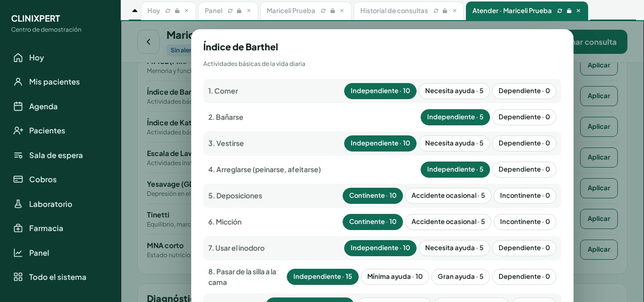Click lock icon on Historial de consultas tab

(x=445, y=11)
